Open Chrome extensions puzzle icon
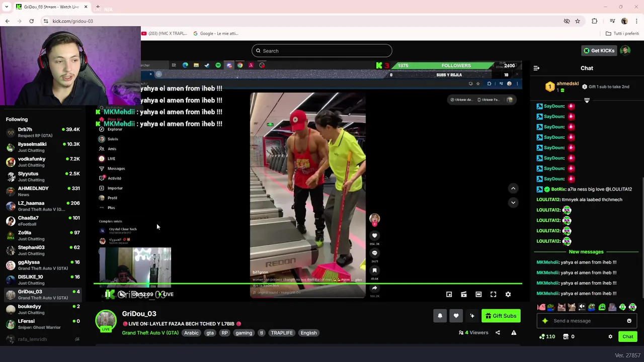 tap(595, 21)
